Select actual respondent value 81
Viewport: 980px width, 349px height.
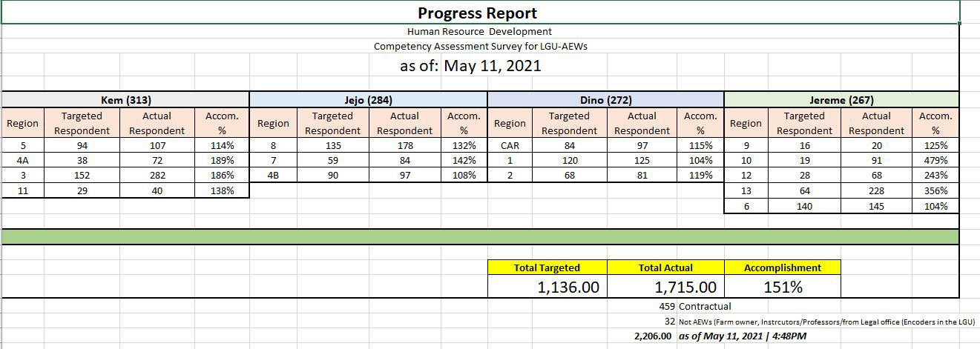pyautogui.click(x=642, y=176)
